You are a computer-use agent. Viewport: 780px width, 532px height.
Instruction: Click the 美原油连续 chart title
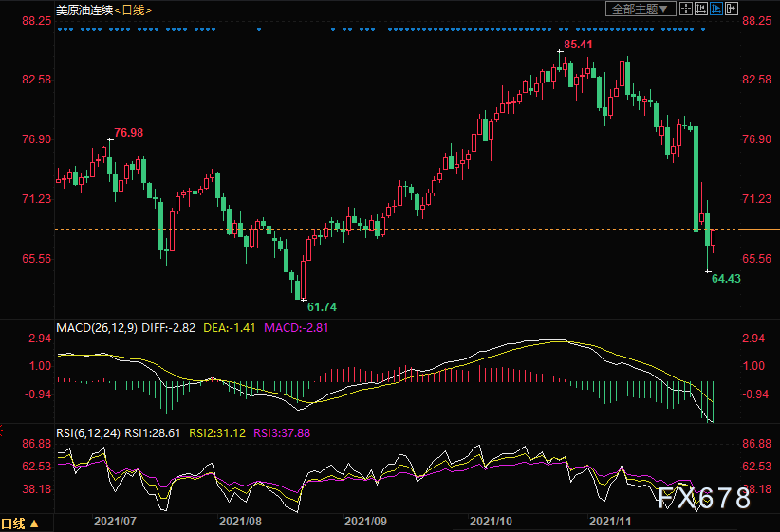tap(84, 9)
